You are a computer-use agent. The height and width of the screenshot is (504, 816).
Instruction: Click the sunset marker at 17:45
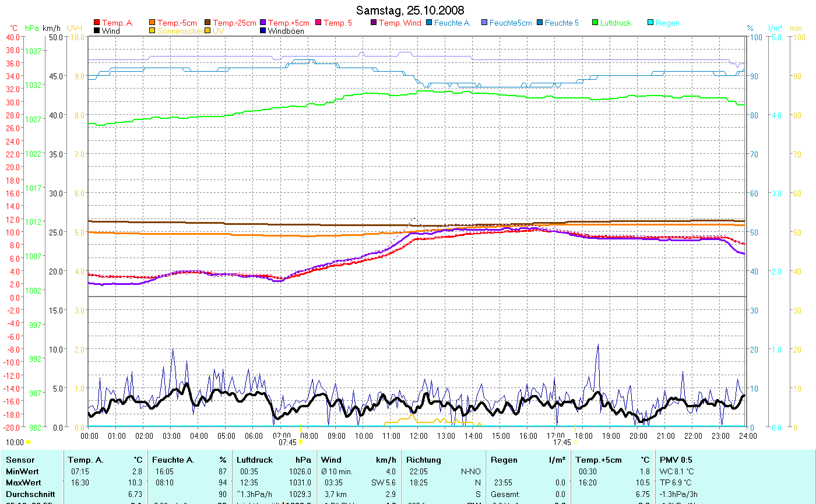coord(575,442)
